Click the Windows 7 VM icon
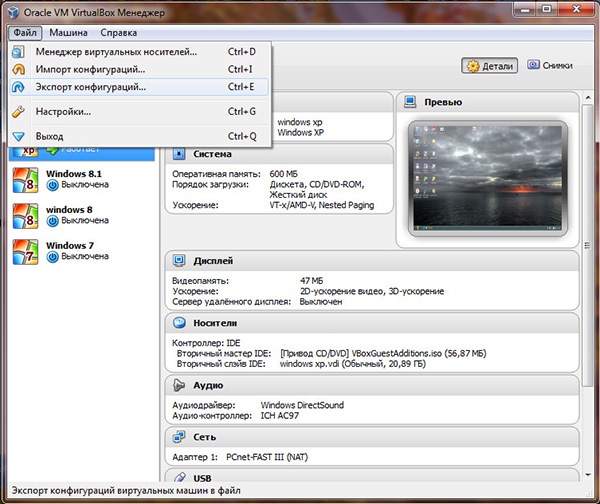Screen dimensions: 600x504 [x=26, y=251]
